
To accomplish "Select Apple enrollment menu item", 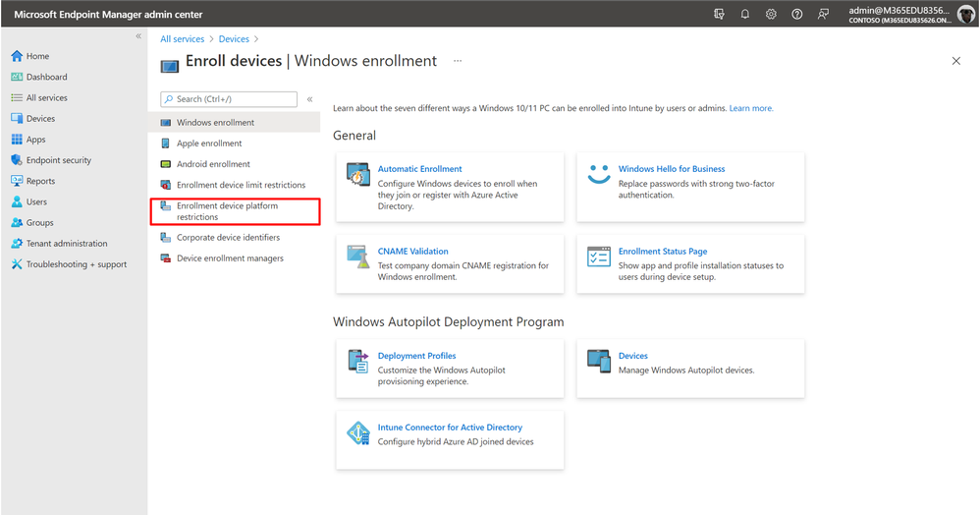I will coord(235,143).
